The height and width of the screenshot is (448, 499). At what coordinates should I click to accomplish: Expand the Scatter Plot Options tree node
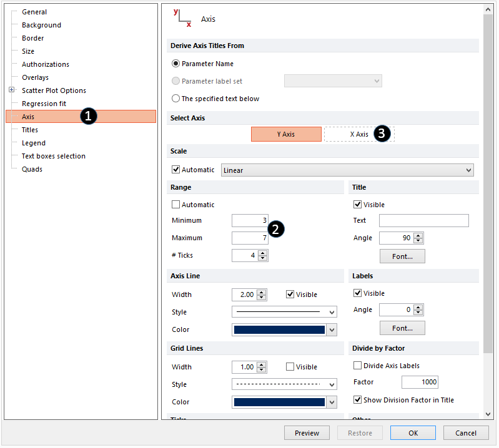point(11,90)
